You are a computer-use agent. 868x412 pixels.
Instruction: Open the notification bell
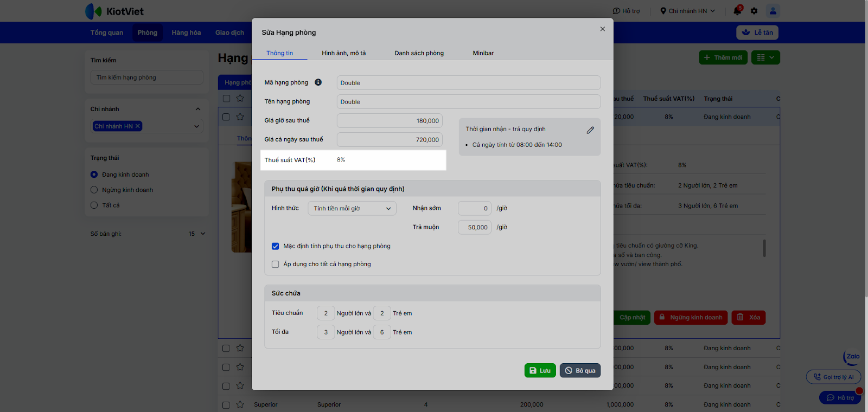[x=737, y=11]
